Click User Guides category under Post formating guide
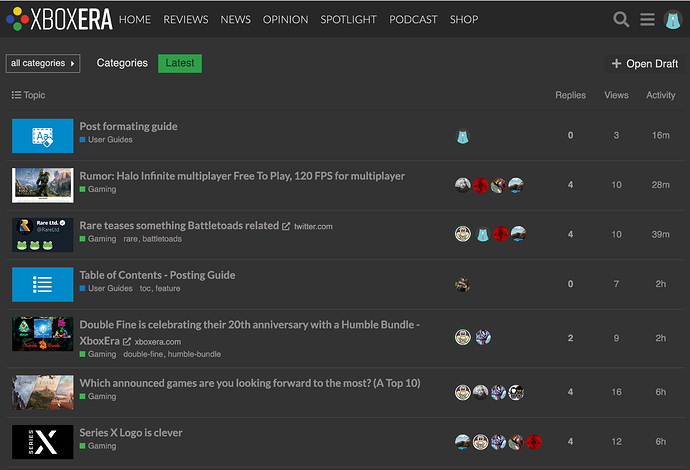This screenshot has height=470, width=690. 106,140
